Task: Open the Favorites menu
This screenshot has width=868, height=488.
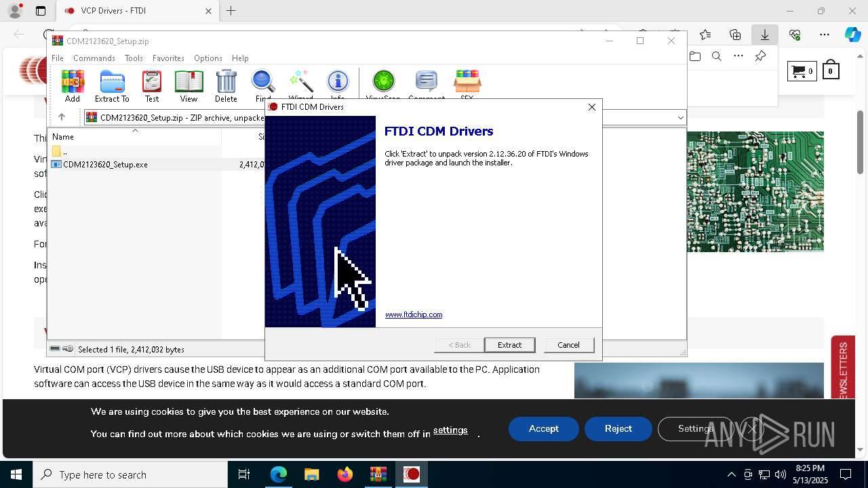Action: [x=168, y=58]
